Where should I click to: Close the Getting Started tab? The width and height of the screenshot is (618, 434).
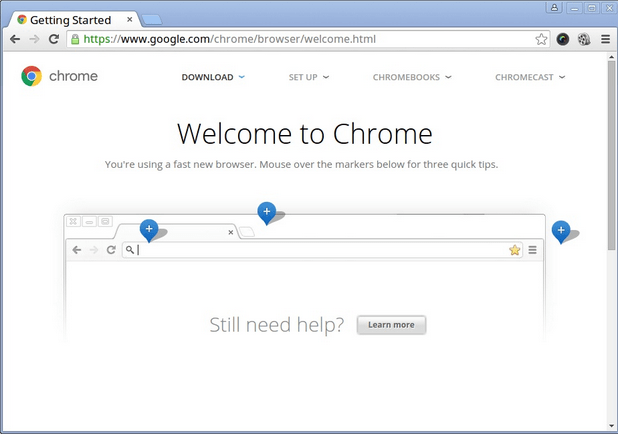pyautogui.click(x=130, y=19)
